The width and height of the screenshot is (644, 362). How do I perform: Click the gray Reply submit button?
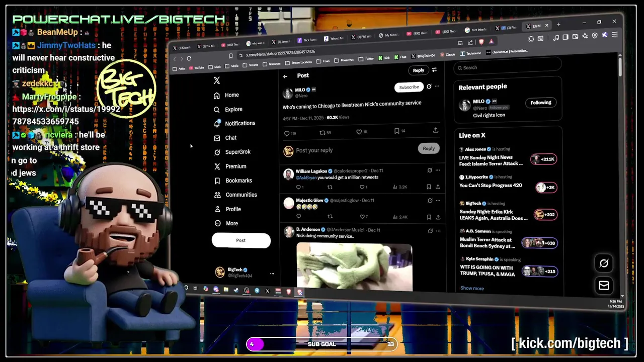click(429, 148)
